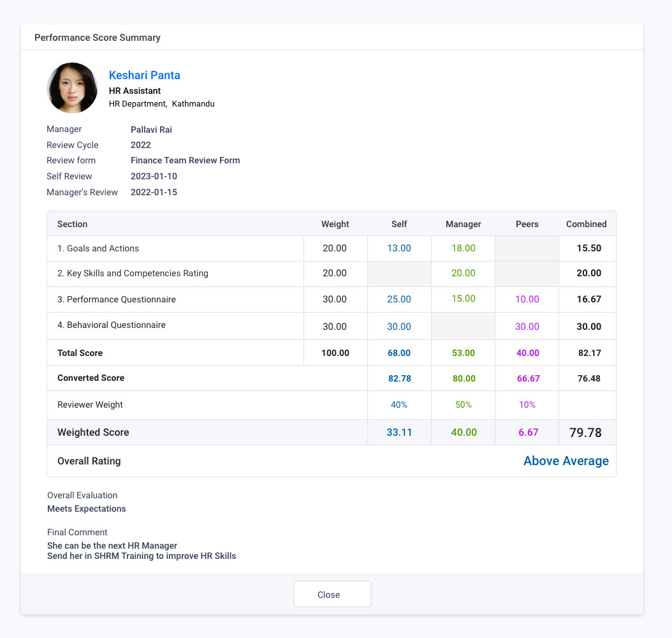672x638 pixels.
Task: Select the Self Review date 2023-01-10
Action: pos(154,176)
